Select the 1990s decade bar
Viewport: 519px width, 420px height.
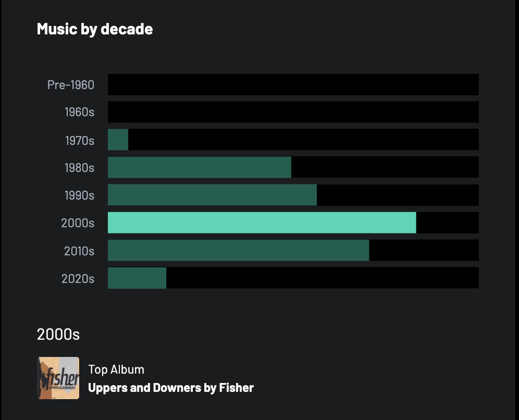212,195
